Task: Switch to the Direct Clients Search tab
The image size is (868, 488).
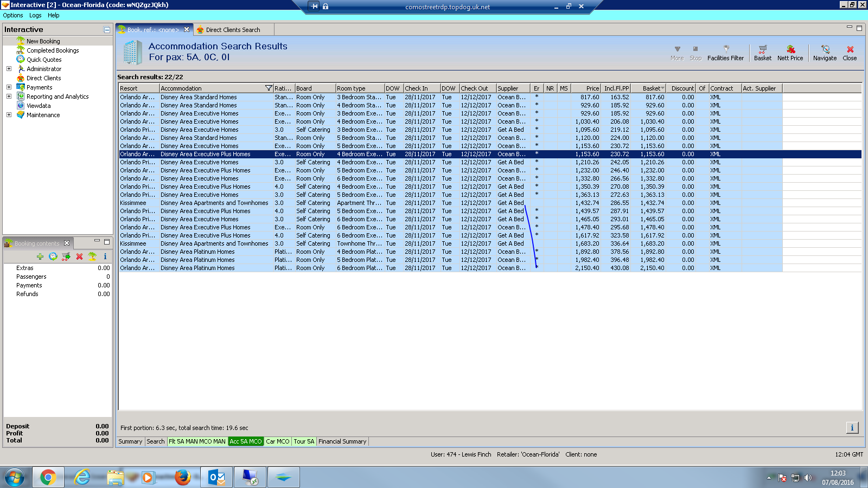Action: (233, 30)
